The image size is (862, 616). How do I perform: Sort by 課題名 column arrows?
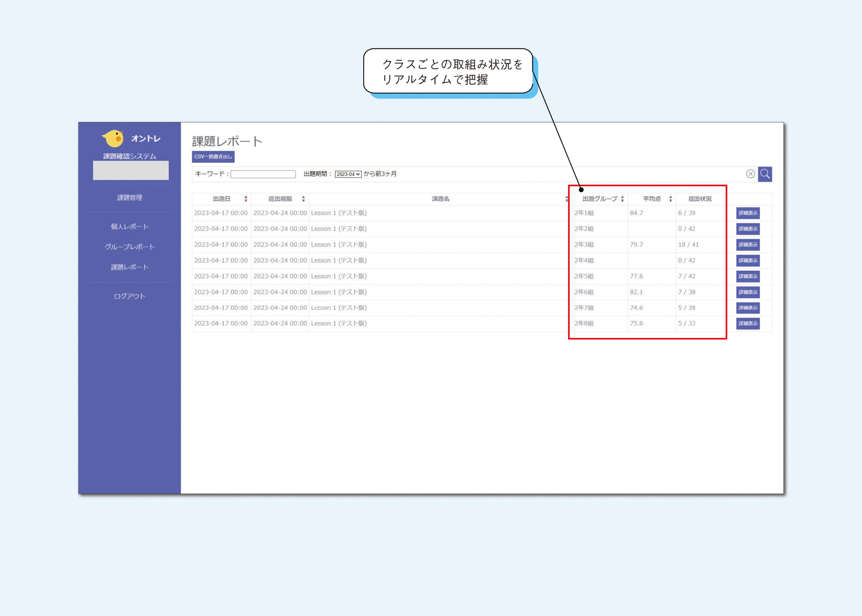tap(567, 199)
